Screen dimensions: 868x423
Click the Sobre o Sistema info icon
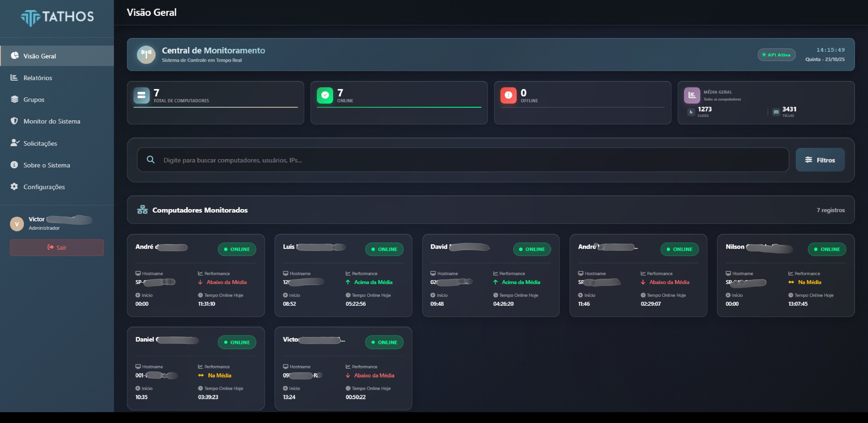coord(15,165)
